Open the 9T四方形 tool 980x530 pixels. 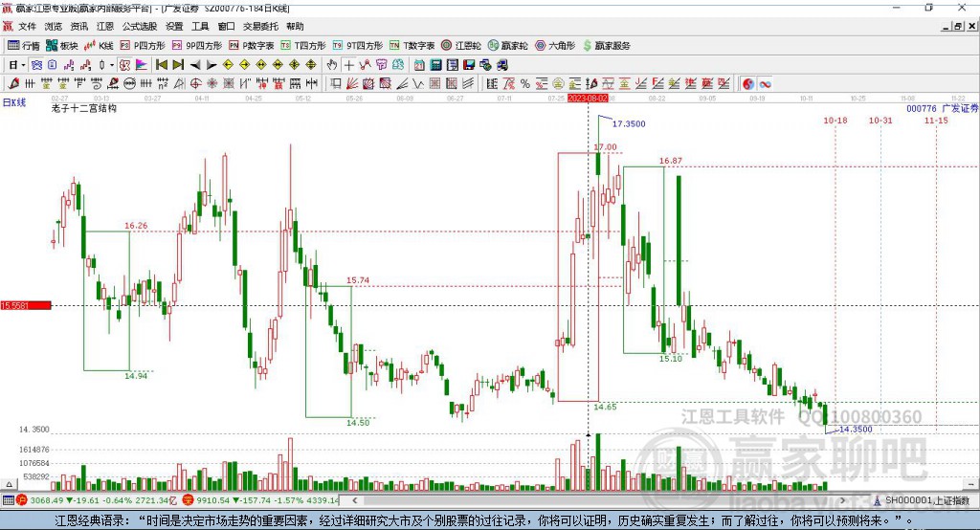[x=358, y=46]
